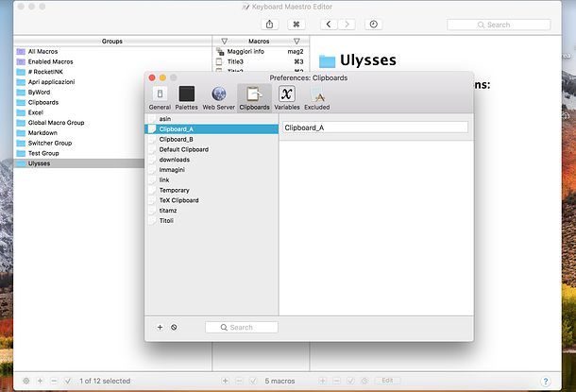Image resolution: width=576 pixels, height=392 pixels.
Task: Click the right sort triangle in Macros header
Action: (296, 42)
